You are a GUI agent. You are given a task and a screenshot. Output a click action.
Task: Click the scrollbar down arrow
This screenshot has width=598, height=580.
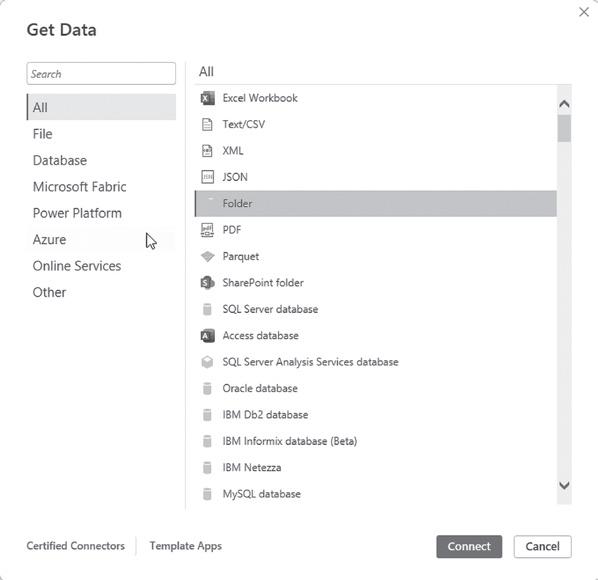[564, 485]
